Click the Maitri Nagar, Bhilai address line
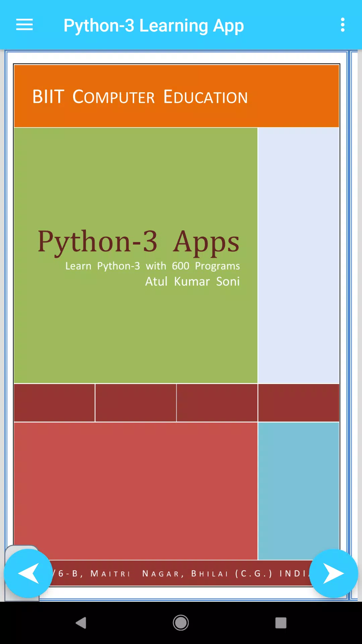The image size is (362, 644). click(x=181, y=574)
